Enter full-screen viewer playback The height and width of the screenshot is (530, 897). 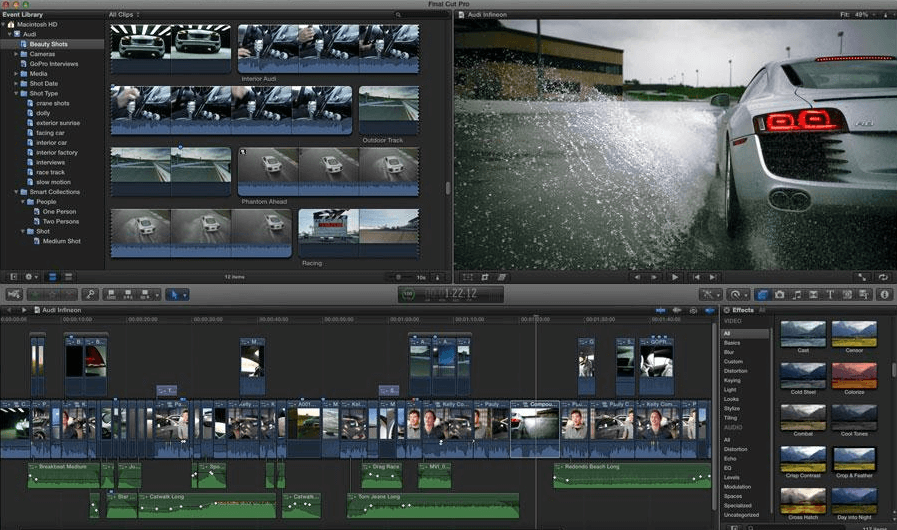tap(862, 277)
